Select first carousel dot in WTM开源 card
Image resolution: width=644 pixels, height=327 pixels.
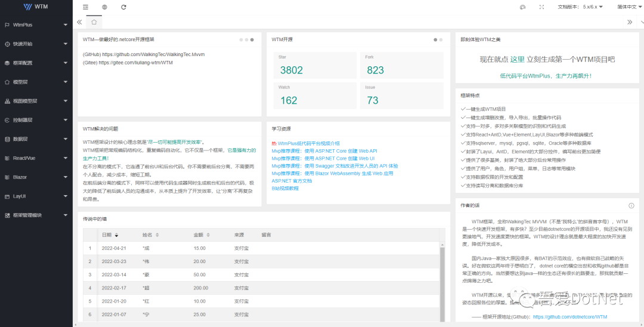tap(435, 40)
